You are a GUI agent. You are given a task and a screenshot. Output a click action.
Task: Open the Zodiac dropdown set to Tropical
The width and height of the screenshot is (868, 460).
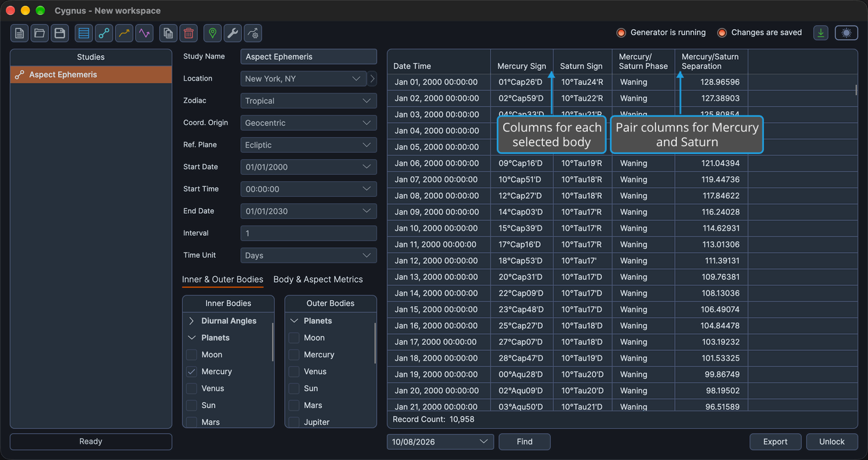tap(309, 101)
